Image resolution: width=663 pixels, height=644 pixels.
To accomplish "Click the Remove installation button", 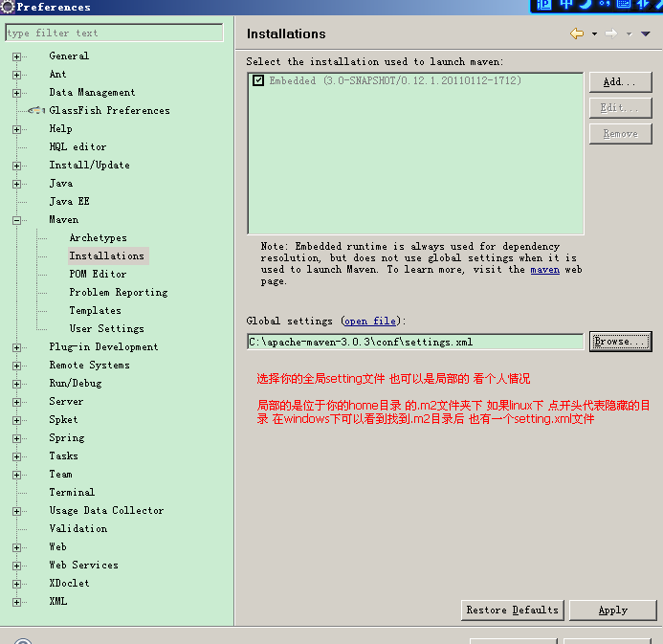I will pos(620,134).
